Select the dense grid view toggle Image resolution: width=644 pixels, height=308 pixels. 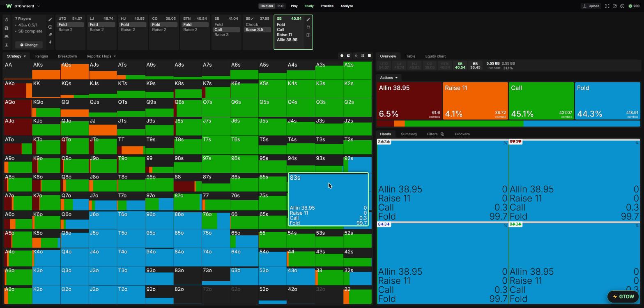tap(363, 56)
